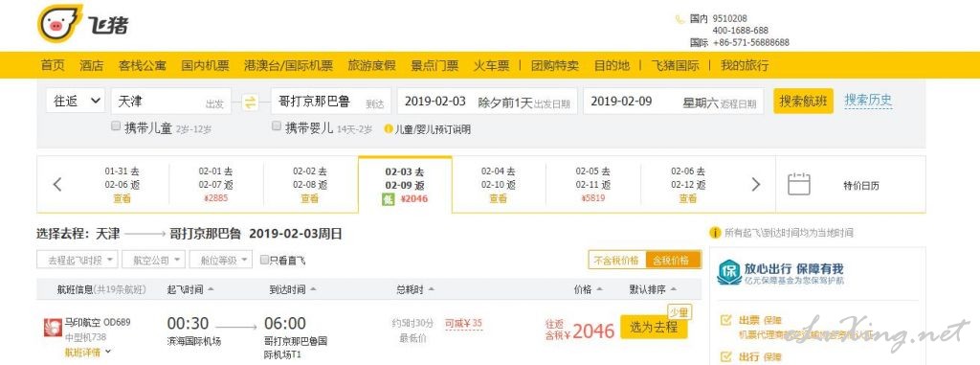Enable the 携带婴儿 checkbox
This screenshot has height=365, width=980.
(277, 125)
